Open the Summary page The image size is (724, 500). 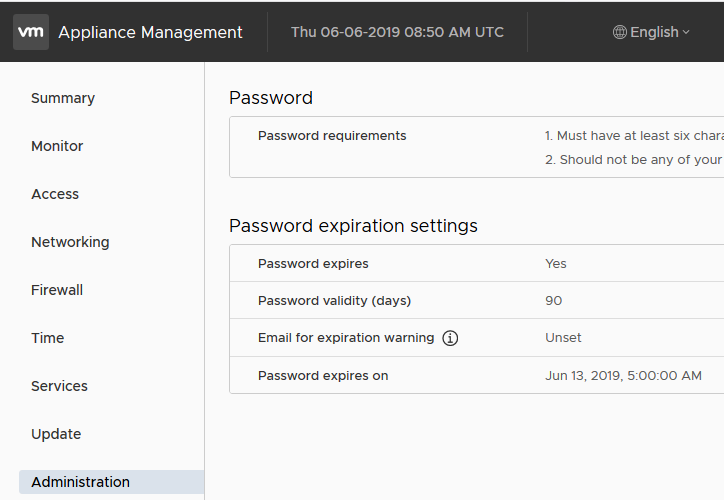point(63,98)
